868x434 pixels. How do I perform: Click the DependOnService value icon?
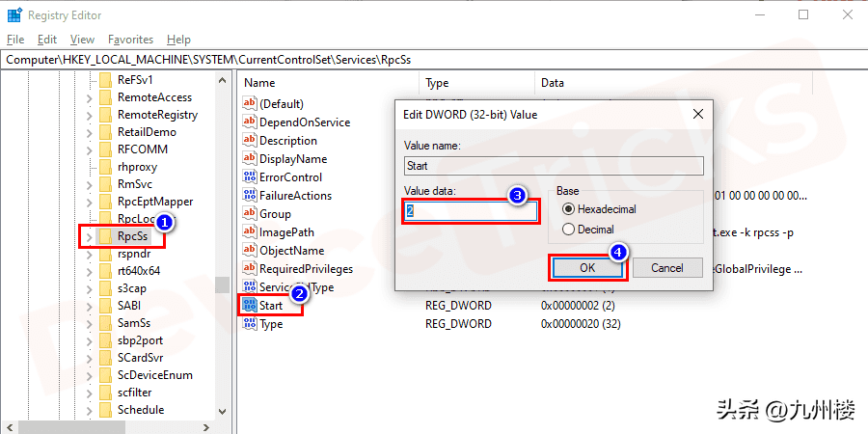tap(249, 122)
